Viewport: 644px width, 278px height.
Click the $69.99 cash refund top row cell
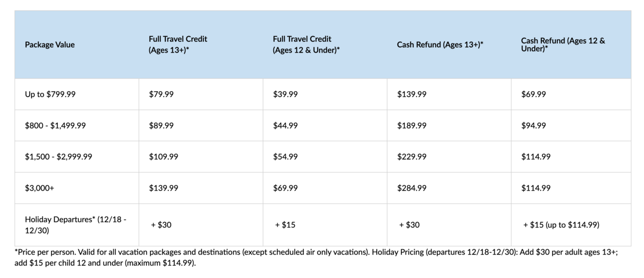pos(571,94)
